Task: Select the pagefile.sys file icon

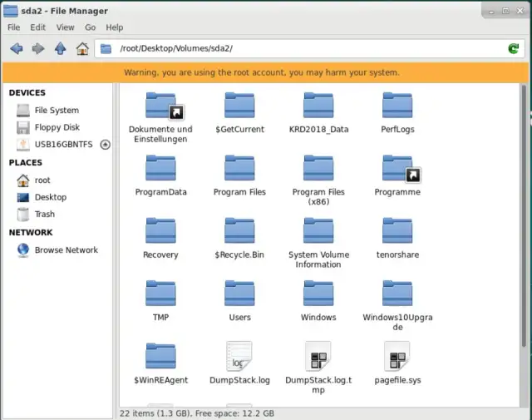Action: click(397, 356)
